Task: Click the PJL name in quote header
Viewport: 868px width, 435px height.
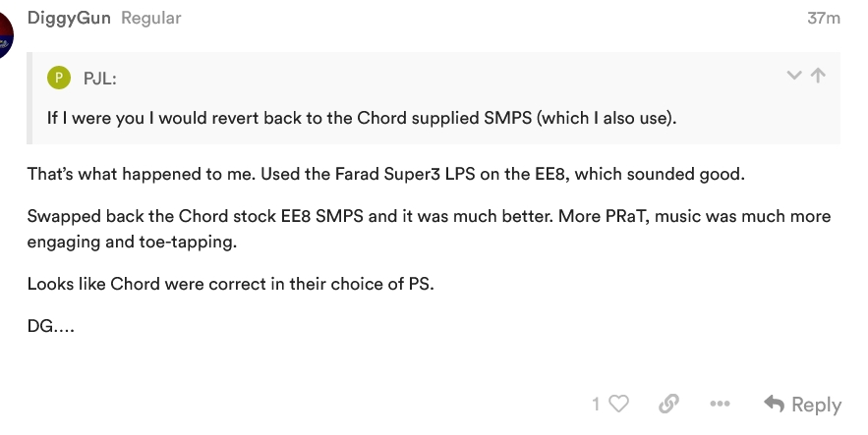Action: (x=99, y=79)
